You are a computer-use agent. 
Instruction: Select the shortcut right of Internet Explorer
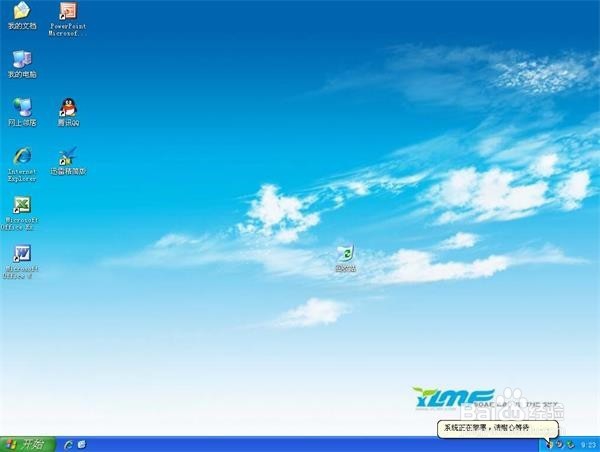click(68, 161)
